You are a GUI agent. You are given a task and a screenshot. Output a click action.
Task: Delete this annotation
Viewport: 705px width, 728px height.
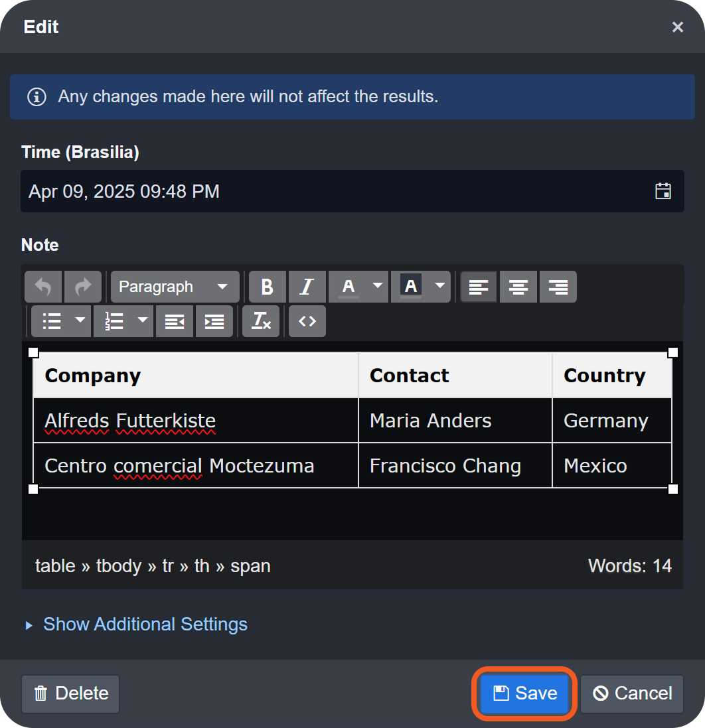(70, 693)
